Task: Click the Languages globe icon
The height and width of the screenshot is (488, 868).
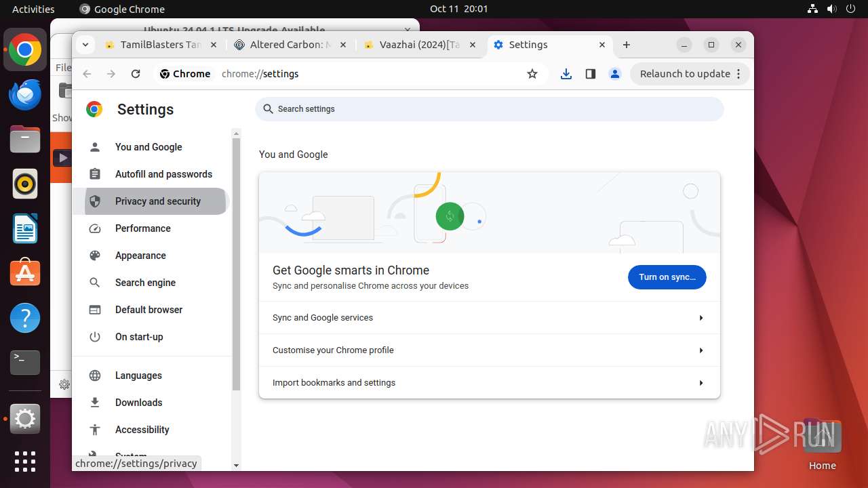Action: point(95,375)
